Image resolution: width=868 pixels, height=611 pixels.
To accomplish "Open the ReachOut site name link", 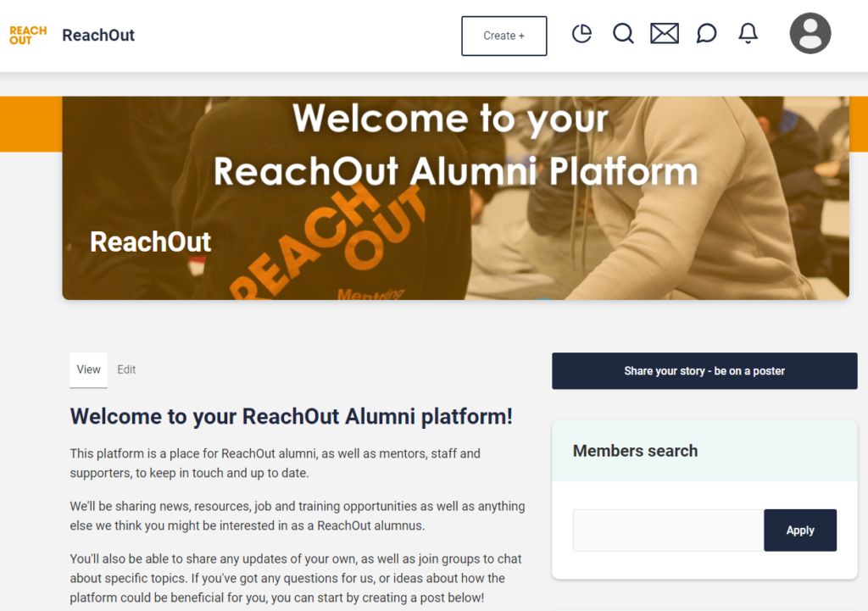I will [x=98, y=36].
